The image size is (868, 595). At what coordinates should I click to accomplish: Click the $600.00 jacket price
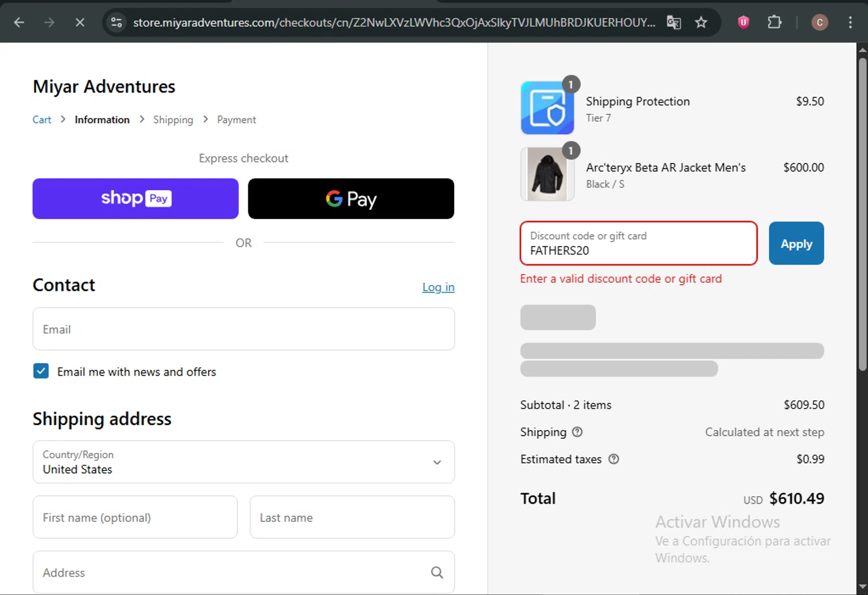(804, 168)
